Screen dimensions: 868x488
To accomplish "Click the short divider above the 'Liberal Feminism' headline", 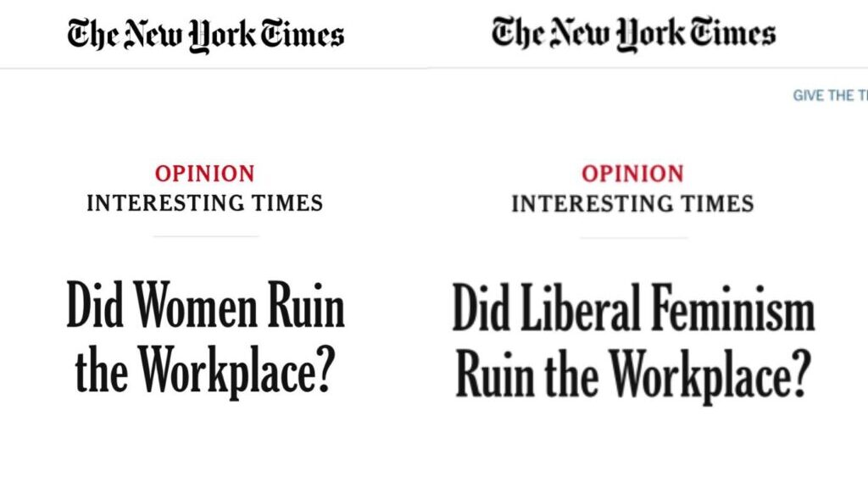I will click(x=633, y=238).
